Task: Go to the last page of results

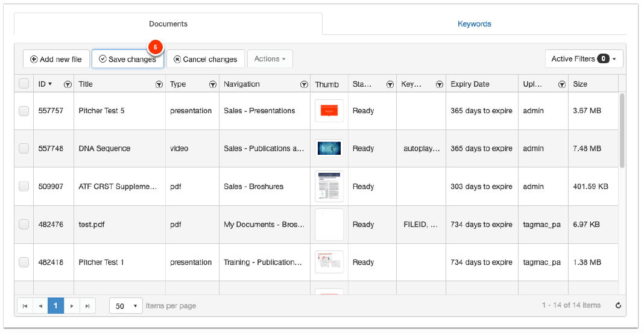Action: pyautogui.click(x=87, y=306)
